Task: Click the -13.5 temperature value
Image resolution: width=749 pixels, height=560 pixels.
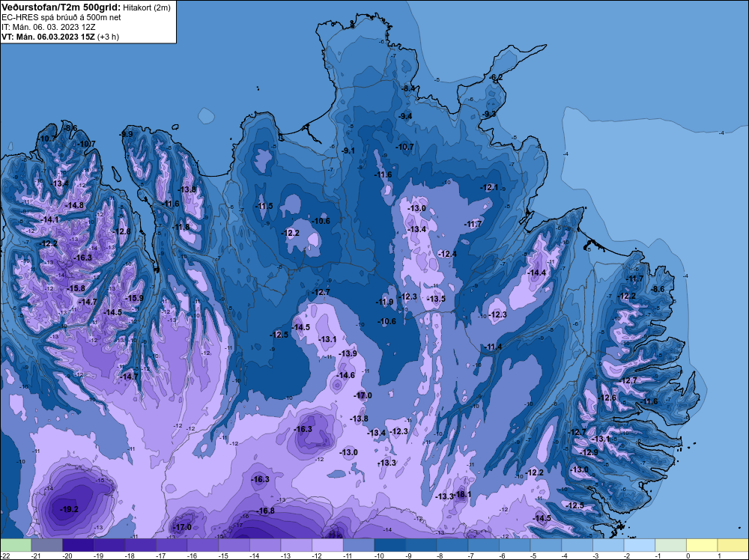Action: [436, 299]
